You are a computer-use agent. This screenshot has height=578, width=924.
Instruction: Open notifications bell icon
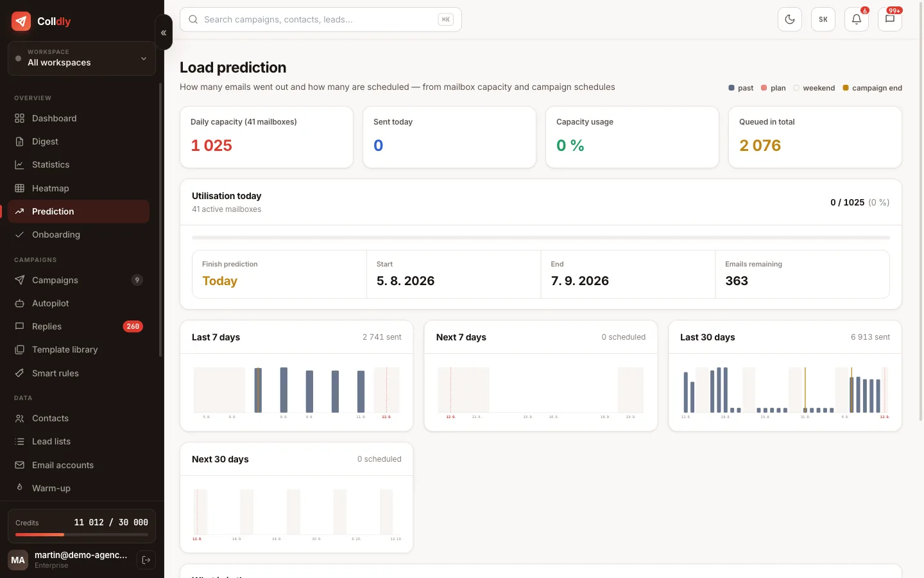coord(857,19)
